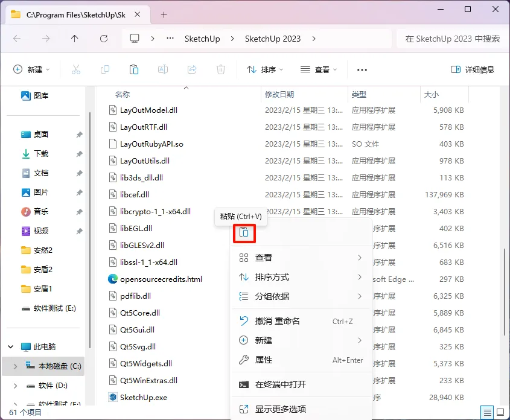This screenshot has width=510, height=420.
Task: Select the file libcef.dll
Action: [135, 195]
